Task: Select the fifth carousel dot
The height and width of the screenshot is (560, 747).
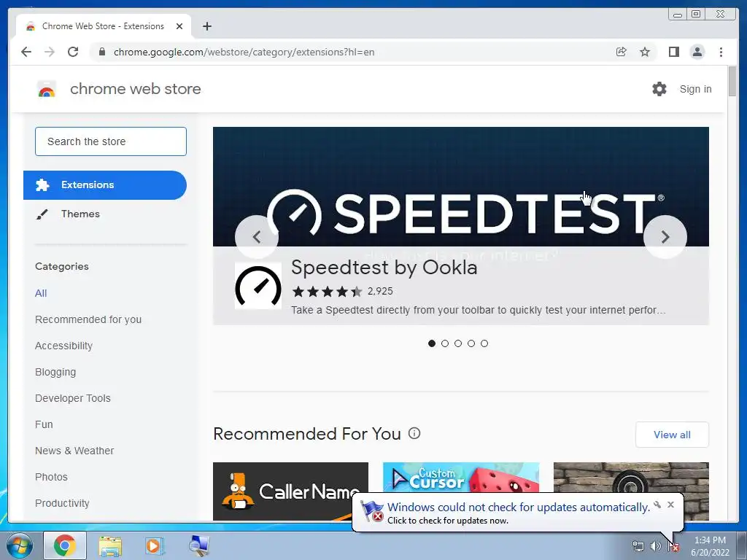Action: tap(484, 343)
